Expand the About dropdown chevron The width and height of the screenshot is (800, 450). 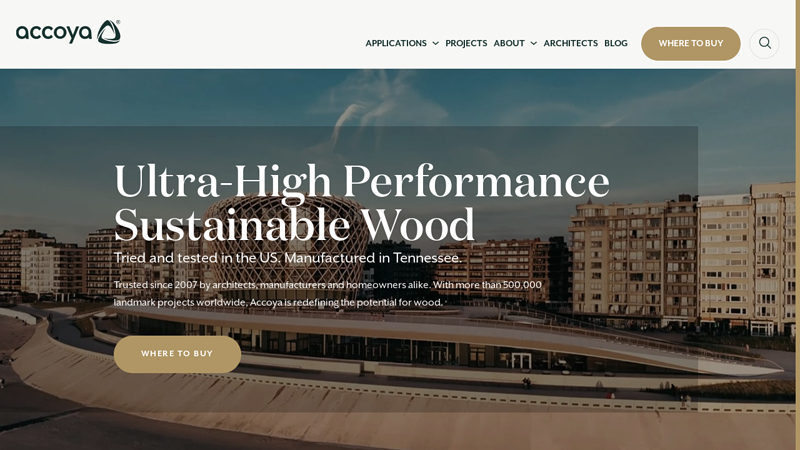tap(533, 43)
